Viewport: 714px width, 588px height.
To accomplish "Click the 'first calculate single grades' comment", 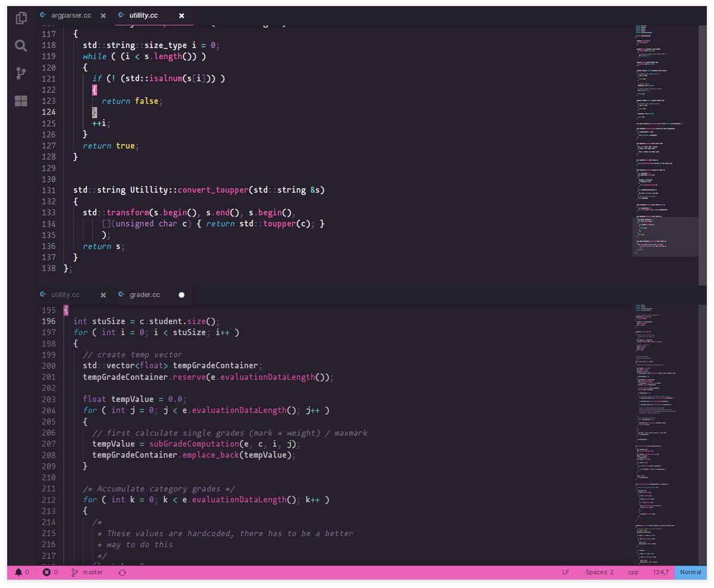I will [230, 433].
